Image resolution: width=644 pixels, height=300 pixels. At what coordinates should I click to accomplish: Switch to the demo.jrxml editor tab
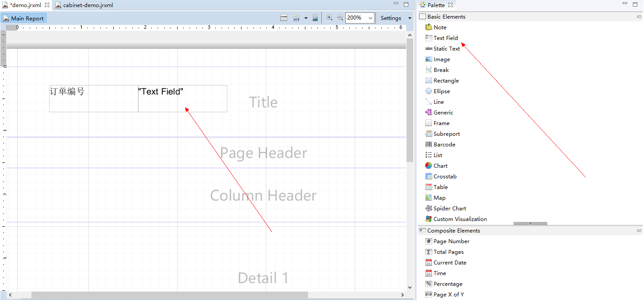(25, 5)
